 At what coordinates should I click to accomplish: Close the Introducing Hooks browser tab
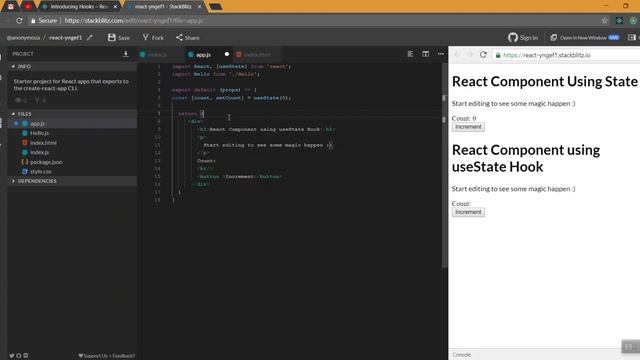(115, 7)
